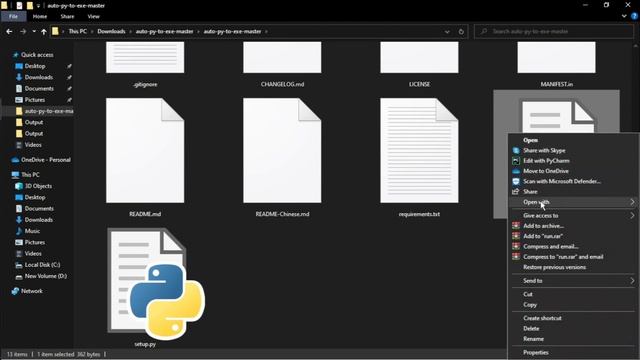Select the CHANGELOG.md file
This screenshot has width=640, height=360.
282,58
